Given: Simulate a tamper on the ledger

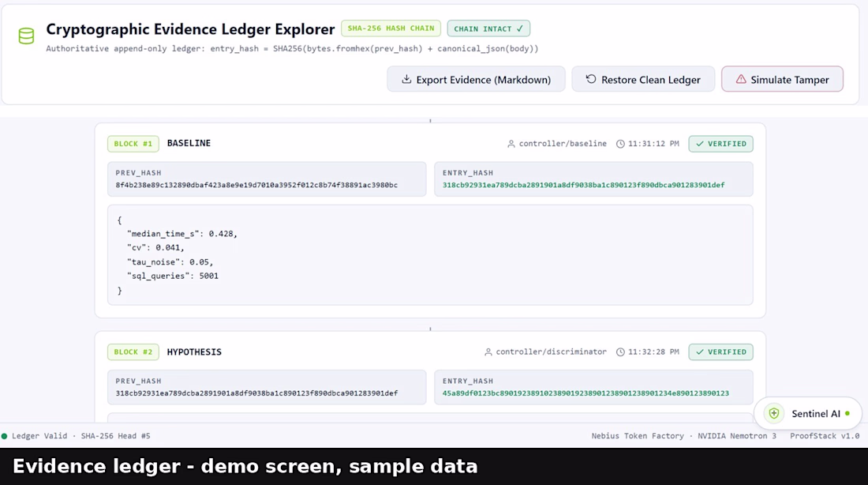Looking at the screenshot, I should tap(782, 79).
